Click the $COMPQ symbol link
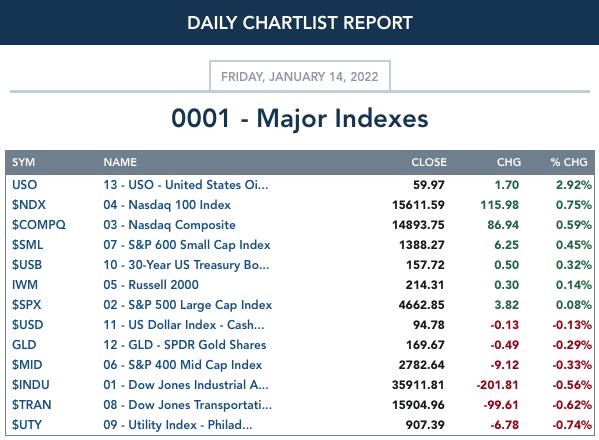Image resolution: width=599 pixels, height=440 pixels. pyautogui.click(x=39, y=225)
